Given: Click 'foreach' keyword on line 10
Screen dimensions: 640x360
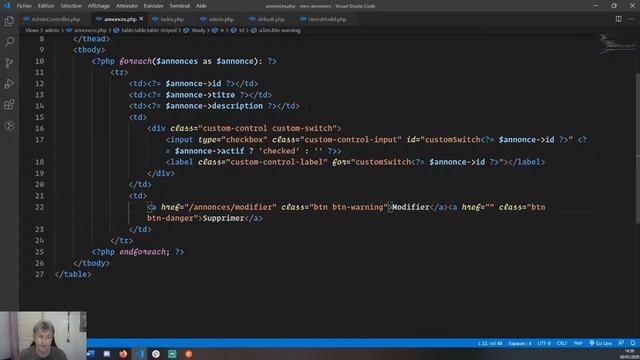Looking at the screenshot, I should (136, 61).
